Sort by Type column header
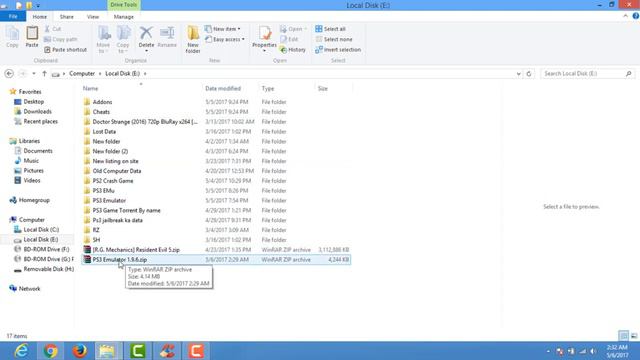 (286, 88)
